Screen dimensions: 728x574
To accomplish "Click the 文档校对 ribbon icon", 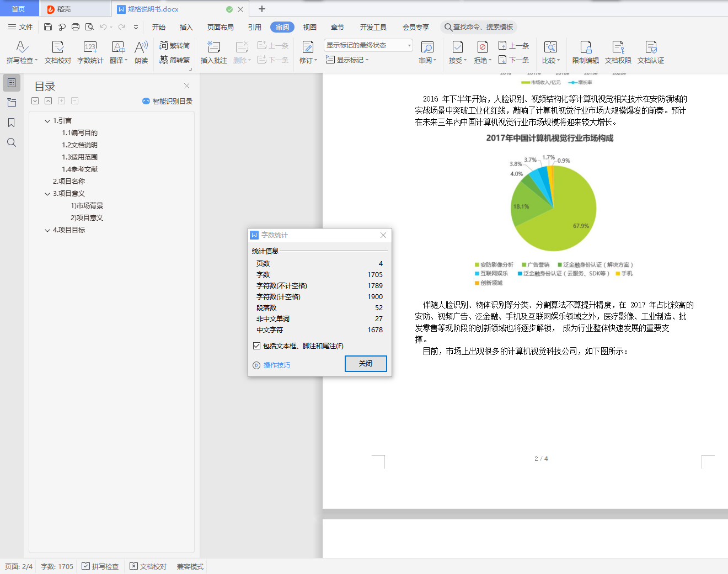I will pyautogui.click(x=58, y=52).
